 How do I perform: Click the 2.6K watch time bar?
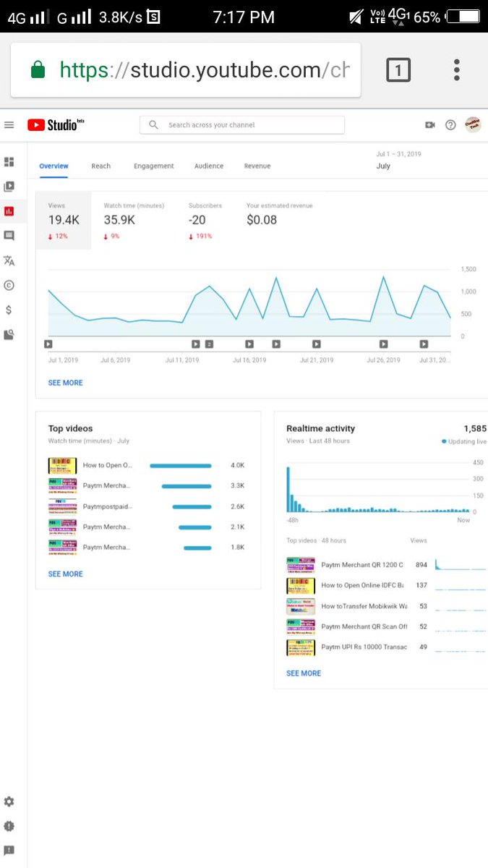(x=192, y=506)
